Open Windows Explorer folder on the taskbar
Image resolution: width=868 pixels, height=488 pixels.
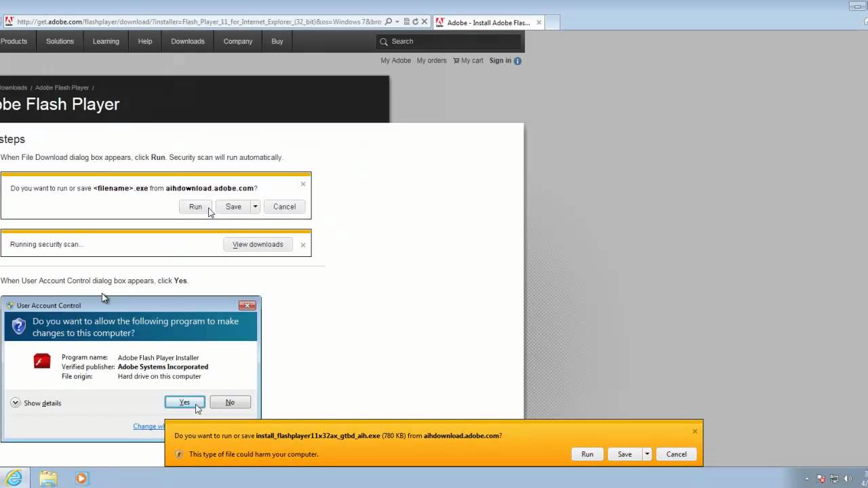point(48,479)
